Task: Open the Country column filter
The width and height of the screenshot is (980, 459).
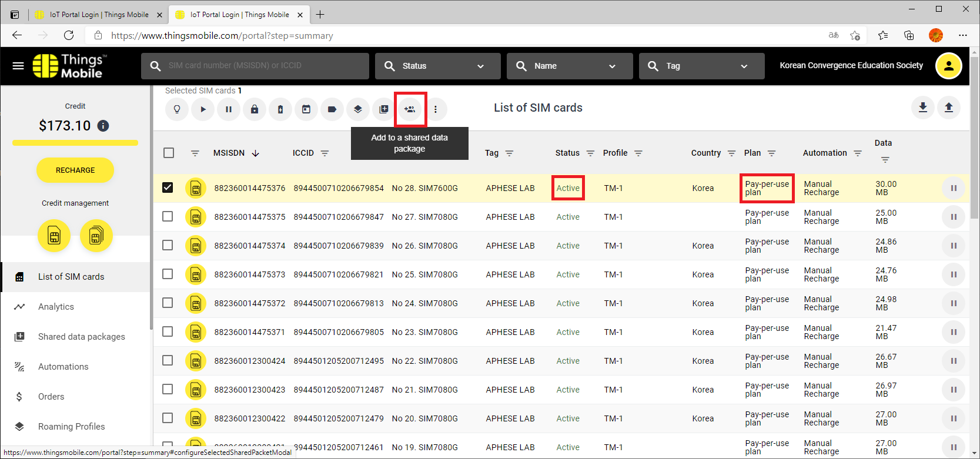Action: 731,153
